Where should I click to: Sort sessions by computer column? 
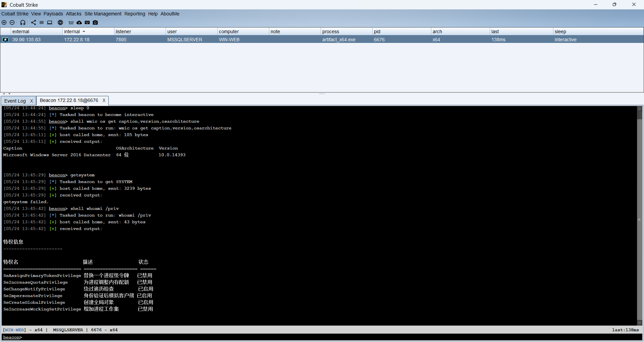(244, 32)
